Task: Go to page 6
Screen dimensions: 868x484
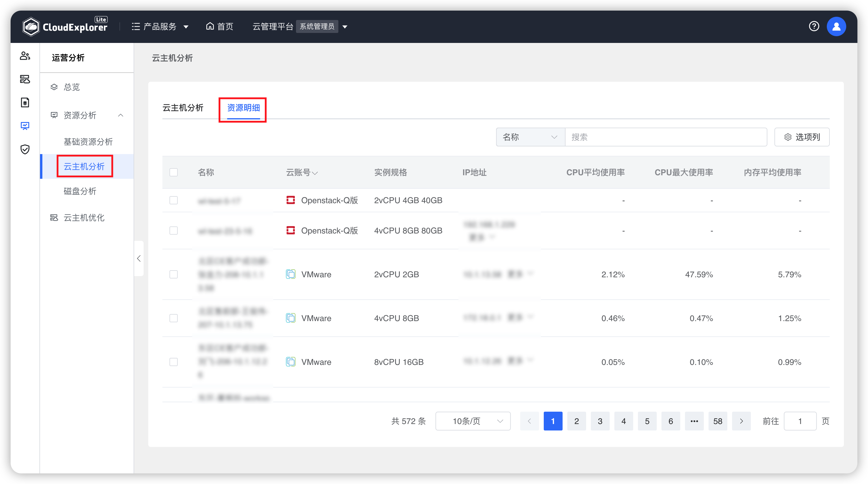Action: (671, 421)
